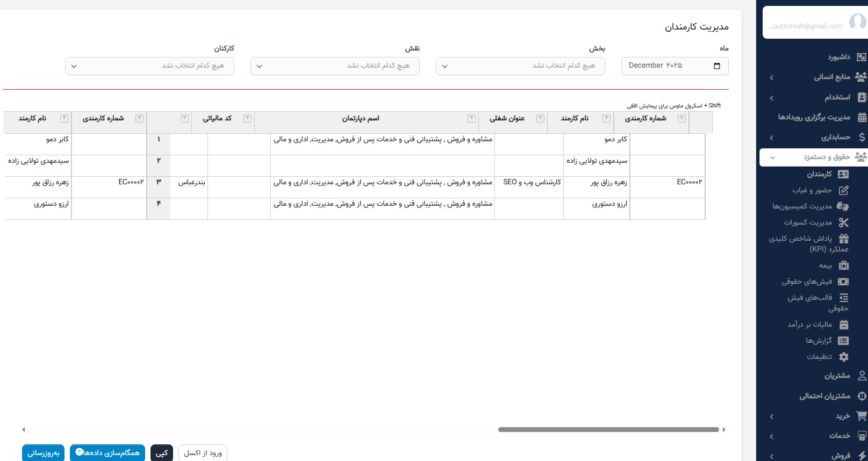Click the خدمات services icon

[862, 436]
